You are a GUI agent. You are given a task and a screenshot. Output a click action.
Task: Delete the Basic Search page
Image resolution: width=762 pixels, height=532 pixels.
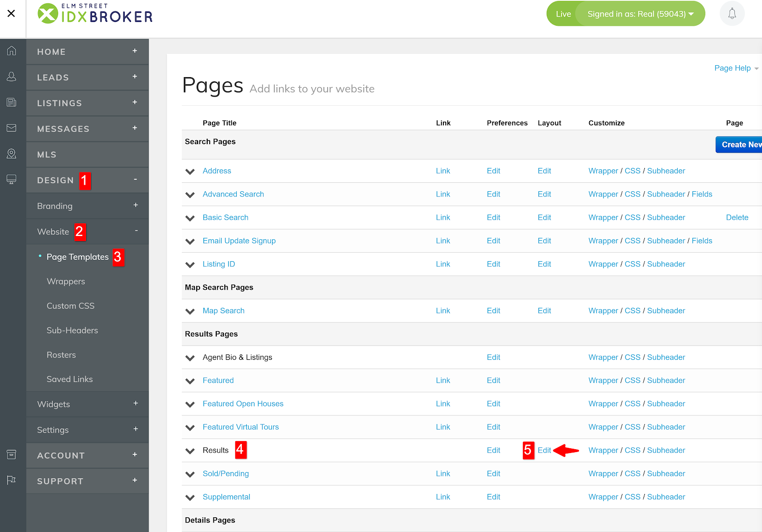pos(737,217)
